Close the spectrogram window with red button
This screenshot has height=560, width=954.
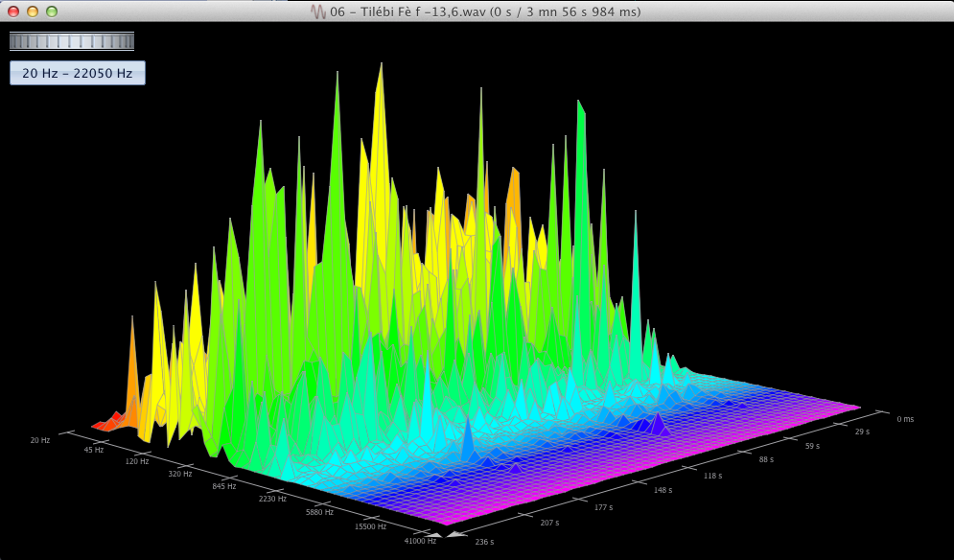pyautogui.click(x=13, y=12)
